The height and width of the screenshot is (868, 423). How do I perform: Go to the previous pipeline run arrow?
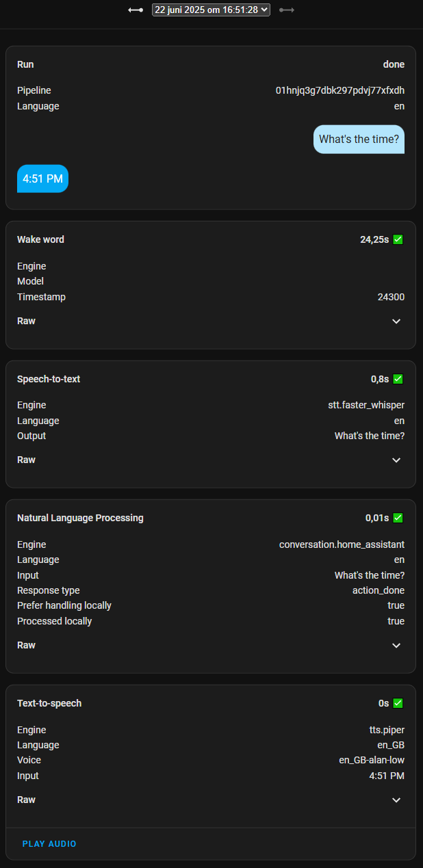136,10
